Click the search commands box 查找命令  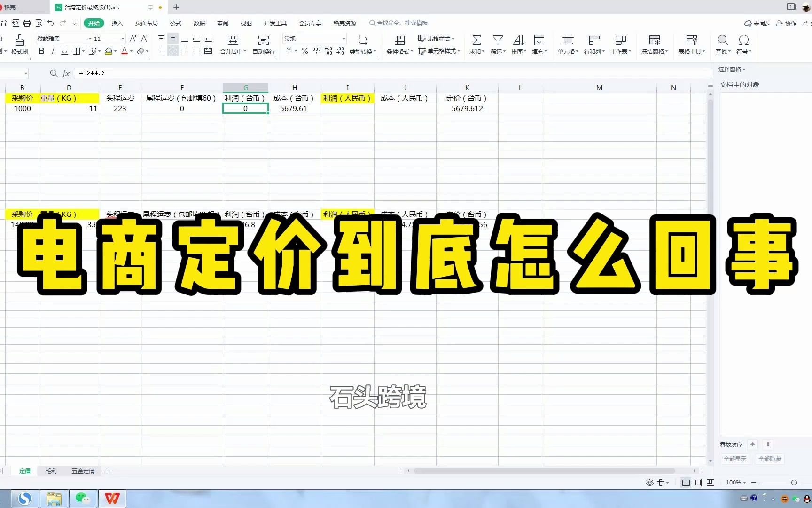[398, 23]
